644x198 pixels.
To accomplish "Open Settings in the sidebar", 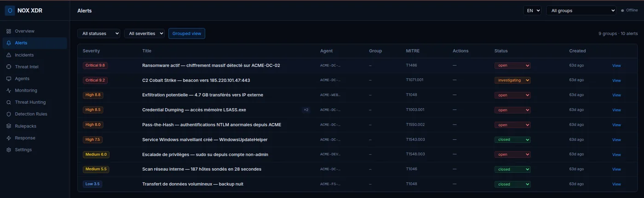I will click(35, 150).
